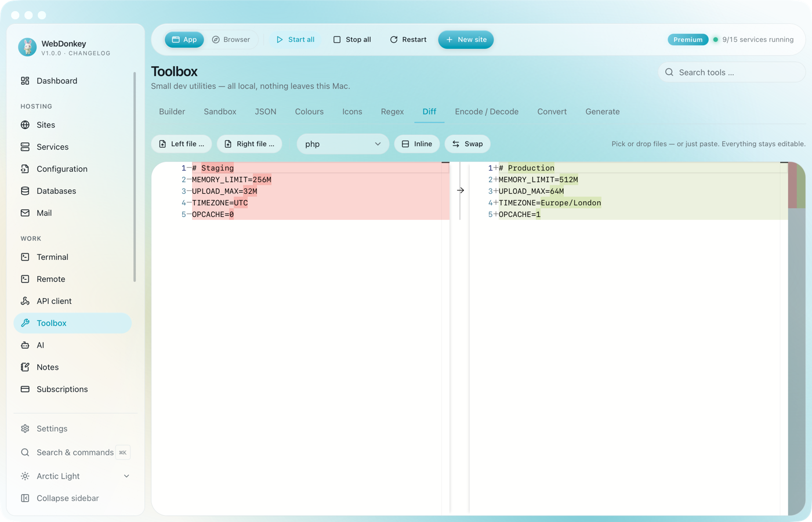The height and width of the screenshot is (522, 812).
Task: Toggle Inline diff view
Action: point(417,144)
